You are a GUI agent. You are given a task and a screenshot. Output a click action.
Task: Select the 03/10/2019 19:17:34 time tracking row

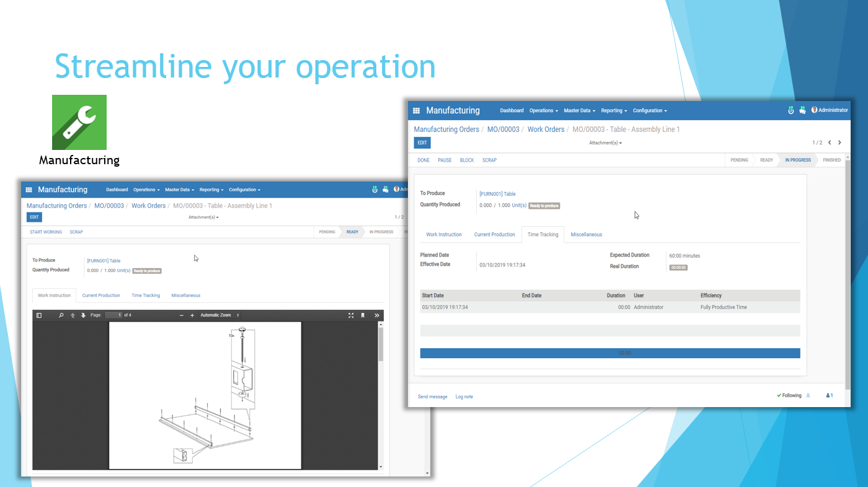click(x=610, y=307)
